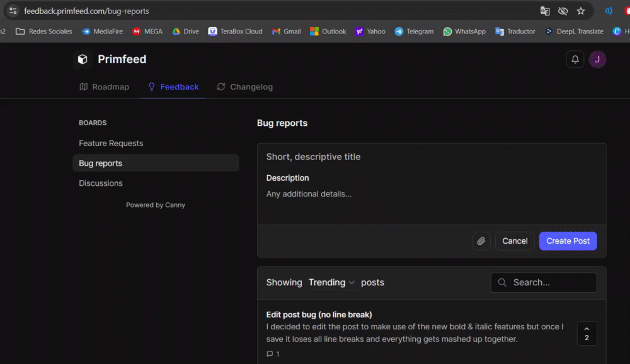Click the site information icon in address bar
Screen dimensions: 630x364
point(13,11)
